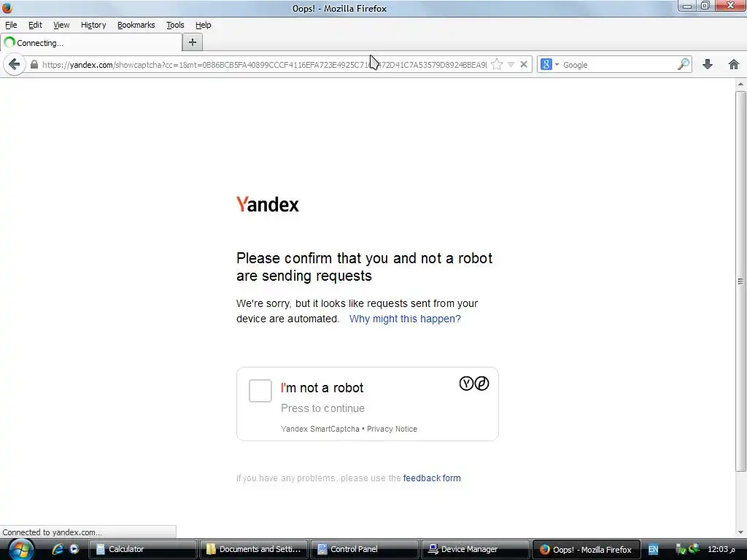
Task: Stop page loading with the X button
Action: click(524, 64)
